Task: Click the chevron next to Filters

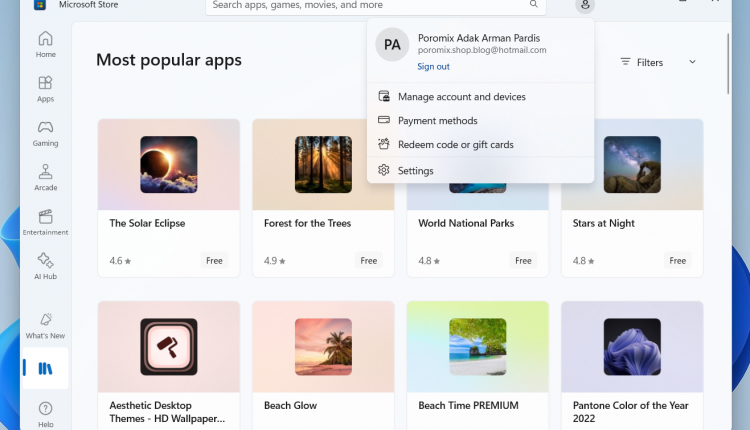Action: tap(692, 62)
